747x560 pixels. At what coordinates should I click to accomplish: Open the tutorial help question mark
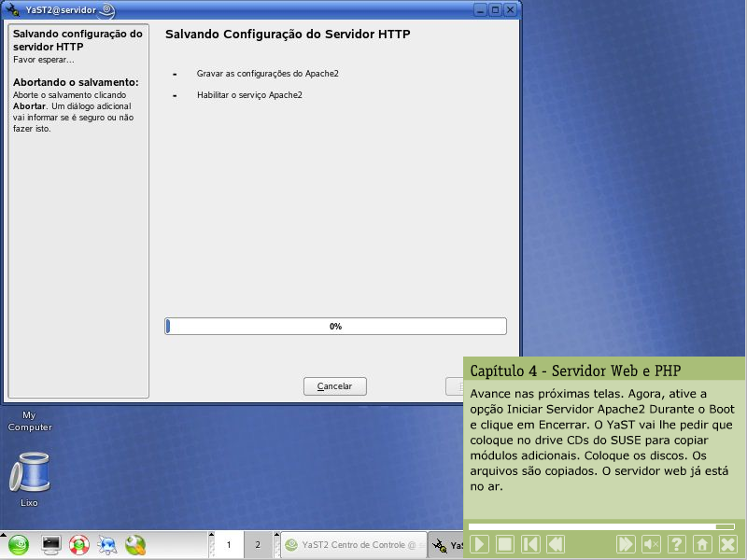(677, 544)
